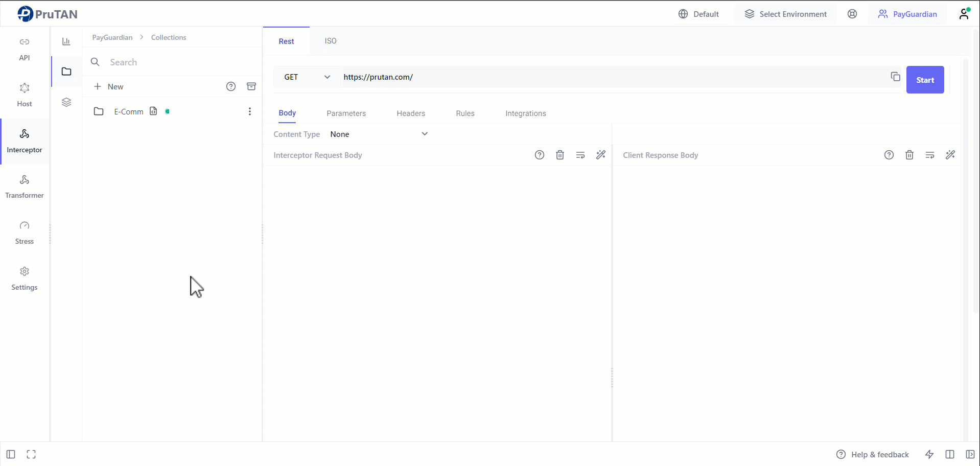Open the Host section
Image resolution: width=980 pixels, height=466 pixels.
click(25, 96)
